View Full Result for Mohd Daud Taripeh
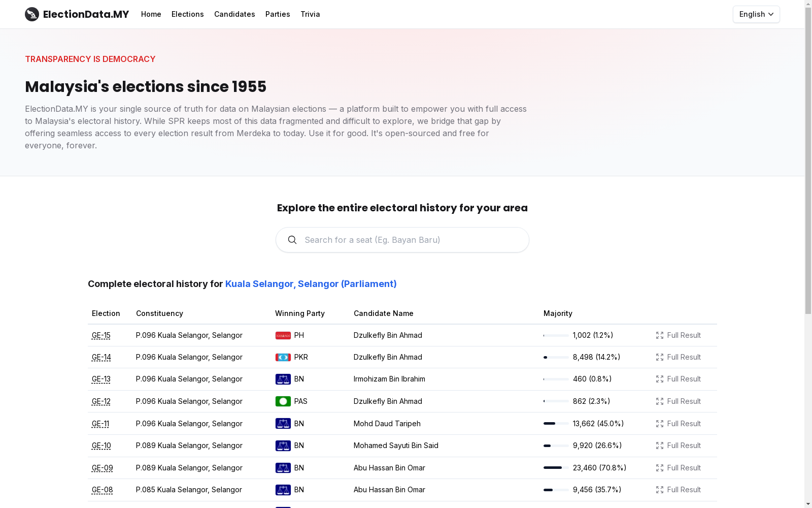 pos(678,424)
